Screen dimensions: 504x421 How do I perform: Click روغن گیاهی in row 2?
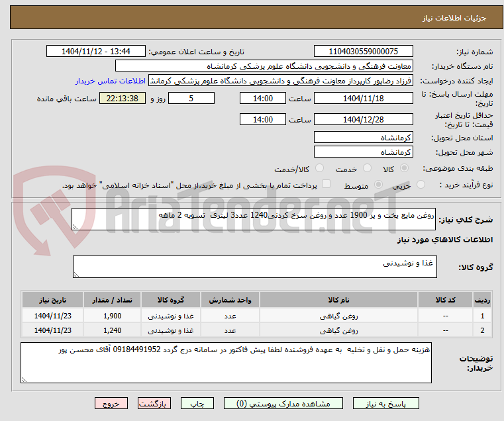click(338, 331)
